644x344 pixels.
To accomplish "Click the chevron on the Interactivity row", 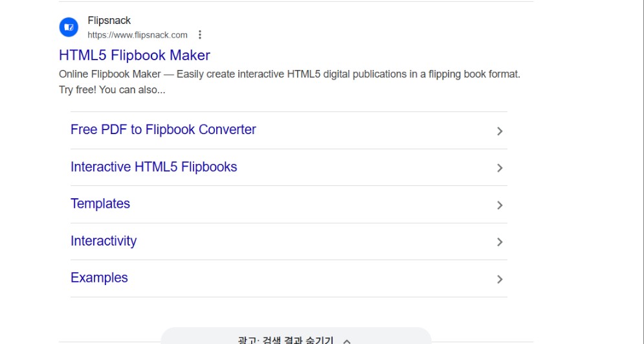I will [499, 242].
